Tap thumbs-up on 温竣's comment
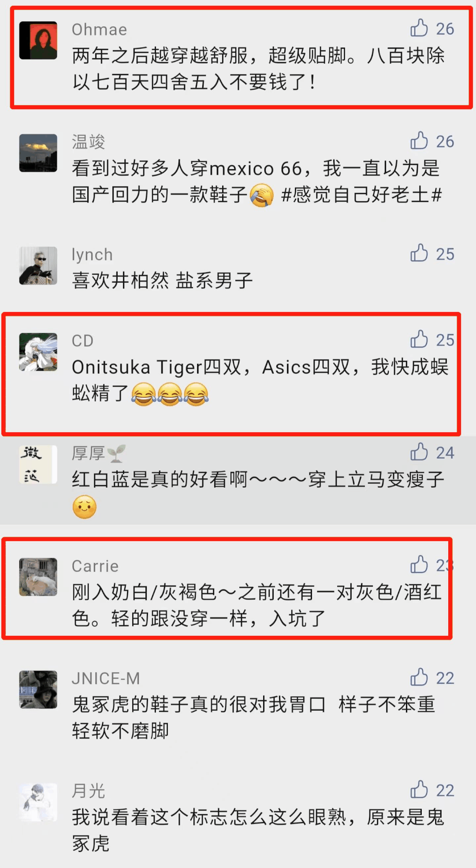Viewport: 476px width, 868px height. pos(419,141)
